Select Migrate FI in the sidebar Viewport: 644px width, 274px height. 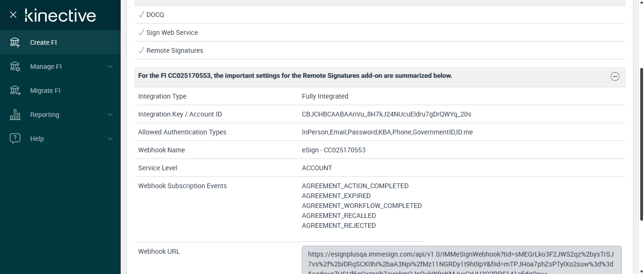coord(45,91)
